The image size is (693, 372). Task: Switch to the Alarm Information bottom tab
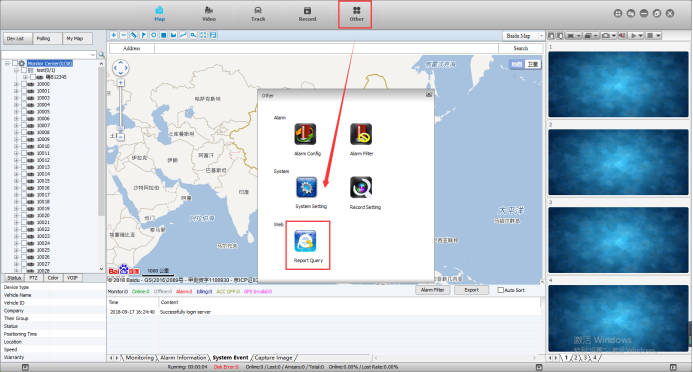pyautogui.click(x=183, y=358)
